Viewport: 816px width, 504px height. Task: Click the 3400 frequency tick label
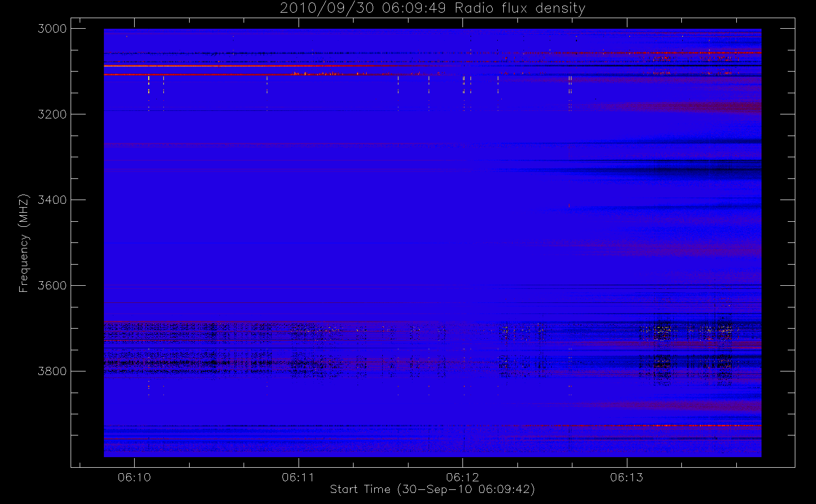(x=52, y=200)
